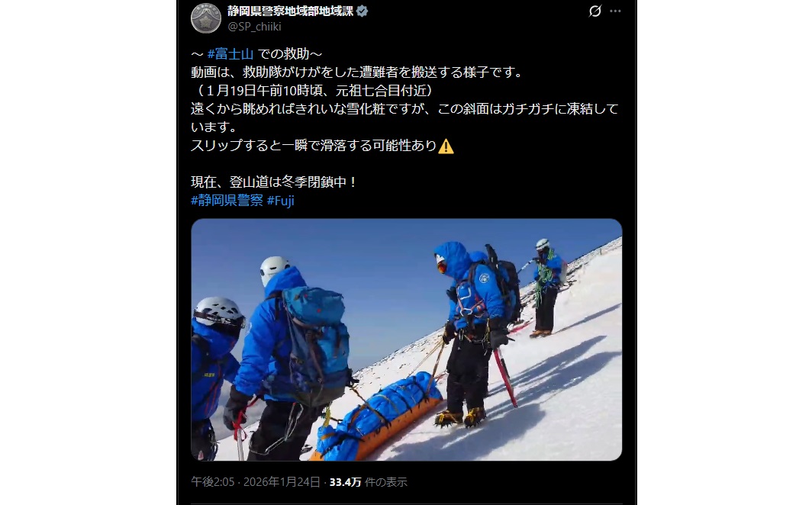Click the 午後2:05 · 2026年1月24日 timestamp
The width and height of the screenshot is (812, 505).
(x=256, y=481)
